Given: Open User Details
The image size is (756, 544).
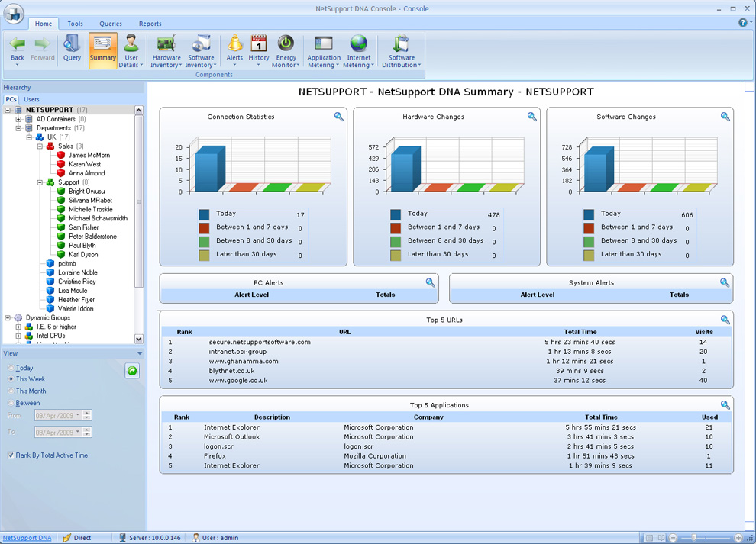Looking at the screenshot, I should pyautogui.click(x=131, y=50).
